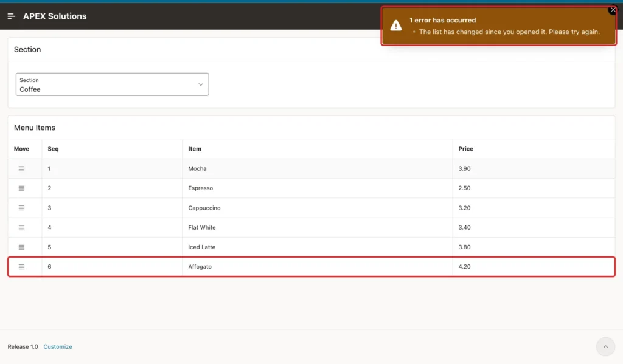Click the warning triangle icon in error

tap(395, 26)
